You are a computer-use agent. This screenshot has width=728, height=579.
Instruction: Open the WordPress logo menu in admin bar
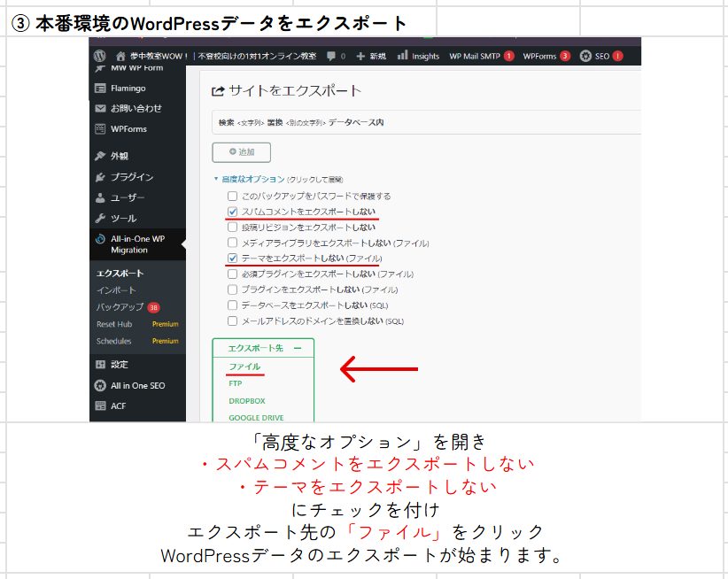(99, 55)
